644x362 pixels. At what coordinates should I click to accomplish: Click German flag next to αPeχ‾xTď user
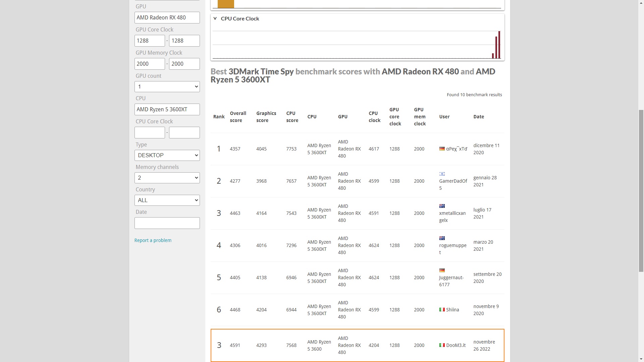pos(442,149)
